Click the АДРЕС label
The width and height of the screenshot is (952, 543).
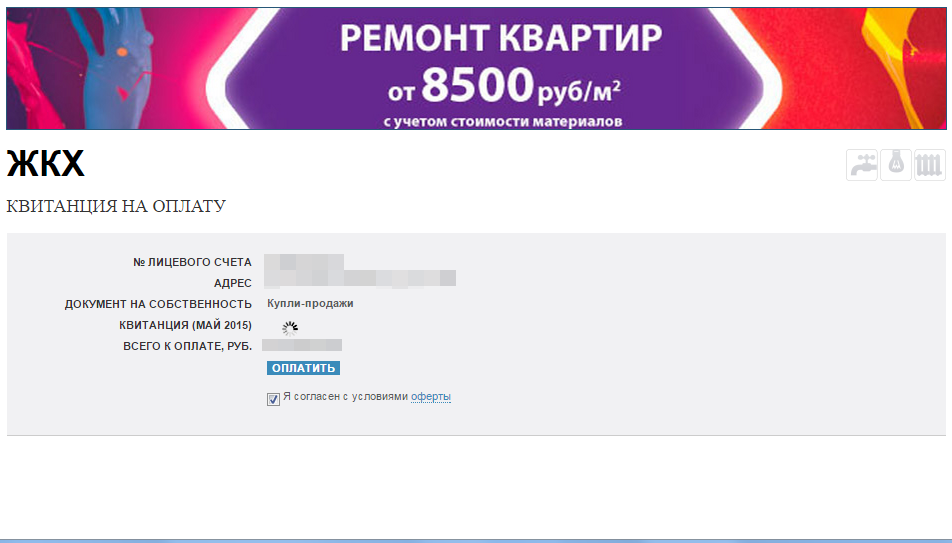(233, 283)
